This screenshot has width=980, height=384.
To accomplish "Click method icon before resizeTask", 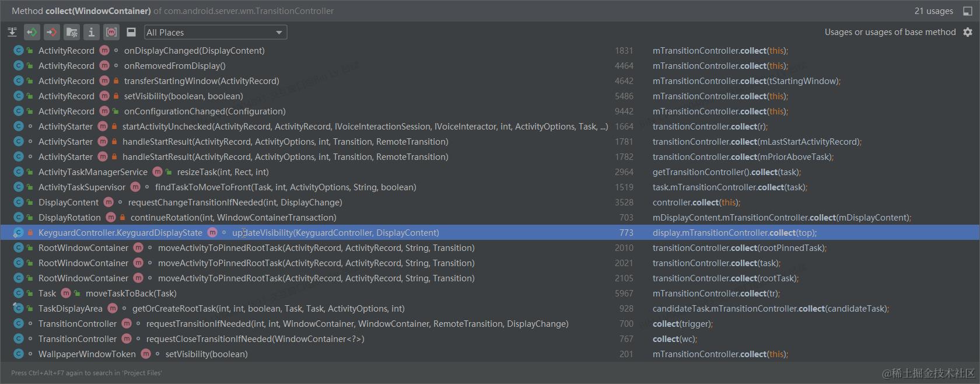I will click(157, 172).
